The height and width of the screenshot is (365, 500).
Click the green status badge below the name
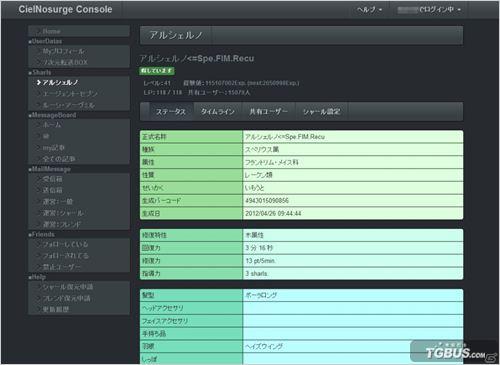coord(157,70)
